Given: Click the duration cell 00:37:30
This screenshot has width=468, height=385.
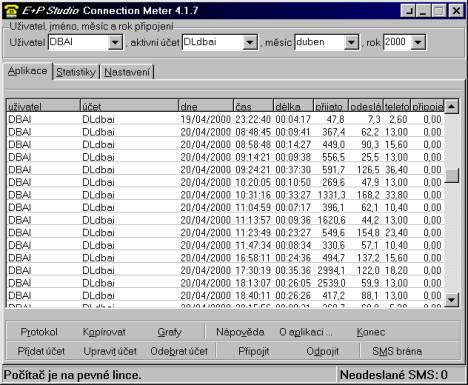Looking at the screenshot, I should click(x=293, y=170).
